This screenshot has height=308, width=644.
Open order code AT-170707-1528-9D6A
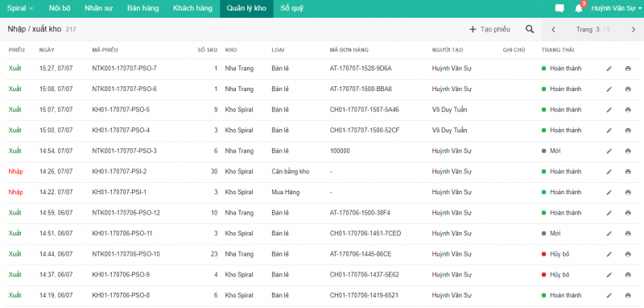pos(360,69)
